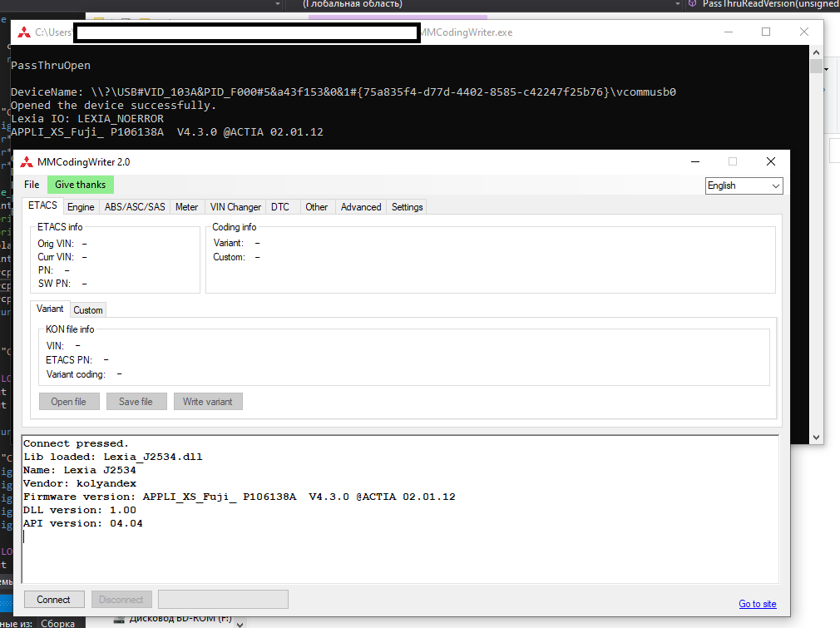
Task: Click the Сборка output source label
Action: click(x=58, y=623)
